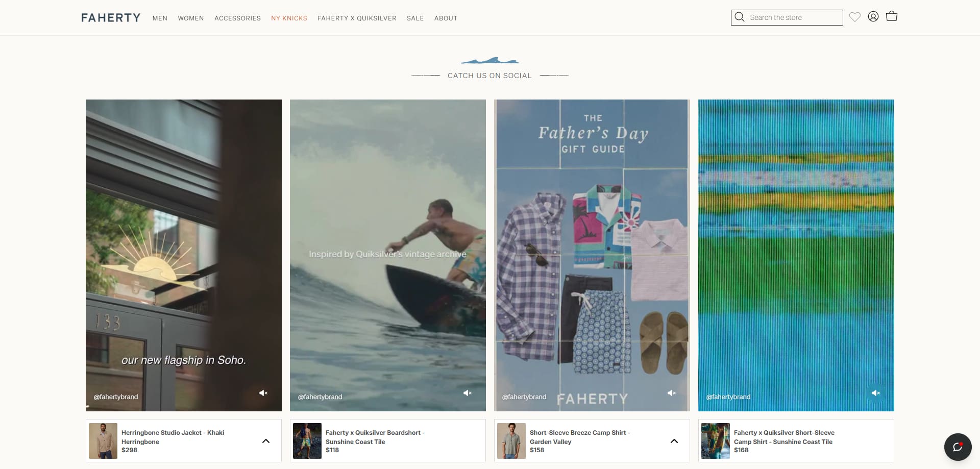This screenshot has width=980, height=469.
Task: Click Herringbone Studio Jacket thumbnail image
Action: pyautogui.click(x=103, y=441)
